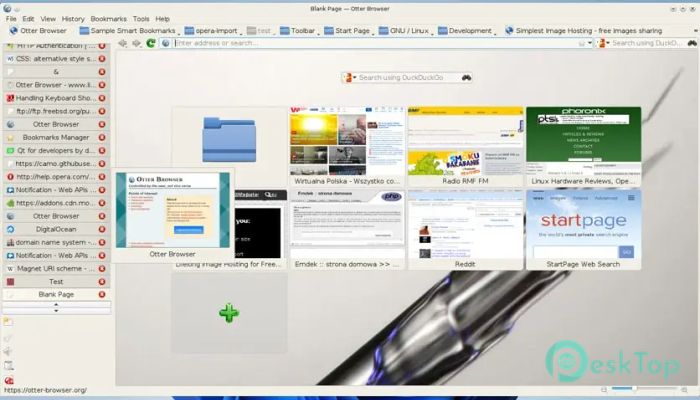Expand 'GNU / Linux' bookmark folder
Viewport: 700px width, 400px height.
pos(404,31)
